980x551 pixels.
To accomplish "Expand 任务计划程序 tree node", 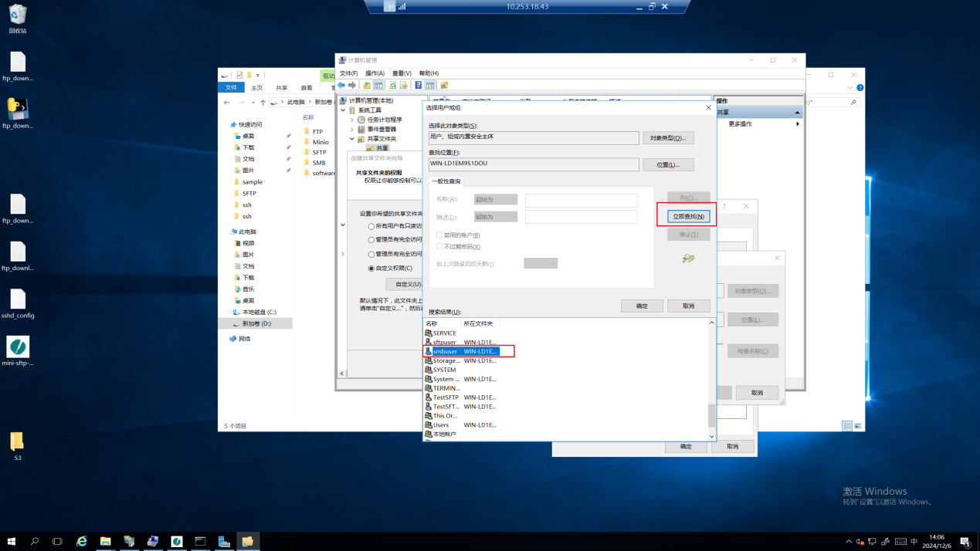I will coord(351,120).
